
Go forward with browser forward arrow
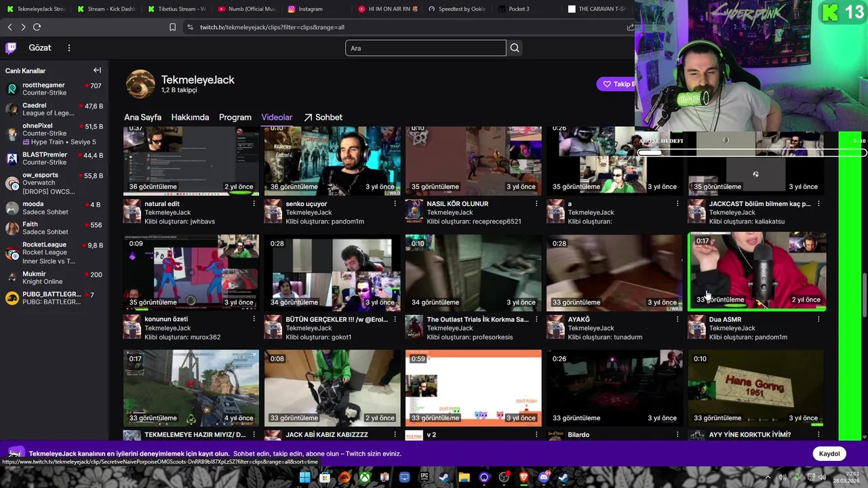point(23,27)
